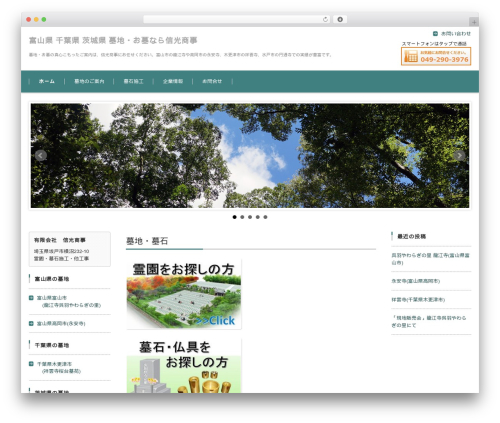The width and height of the screenshot is (500, 423).
Task: Open the 企業情報 menu item
Action: pyautogui.click(x=173, y=81)
